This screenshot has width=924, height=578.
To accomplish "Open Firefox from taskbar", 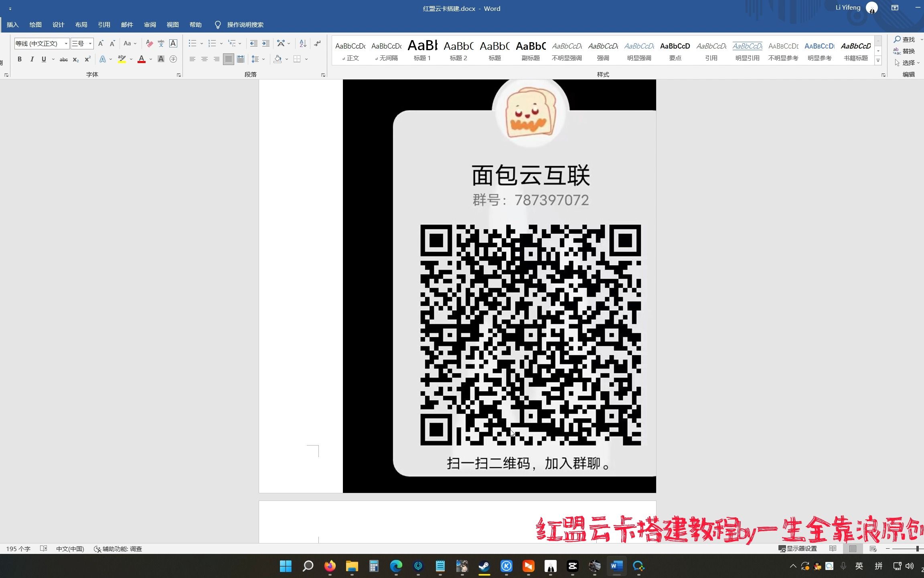I will click(330, 566).
